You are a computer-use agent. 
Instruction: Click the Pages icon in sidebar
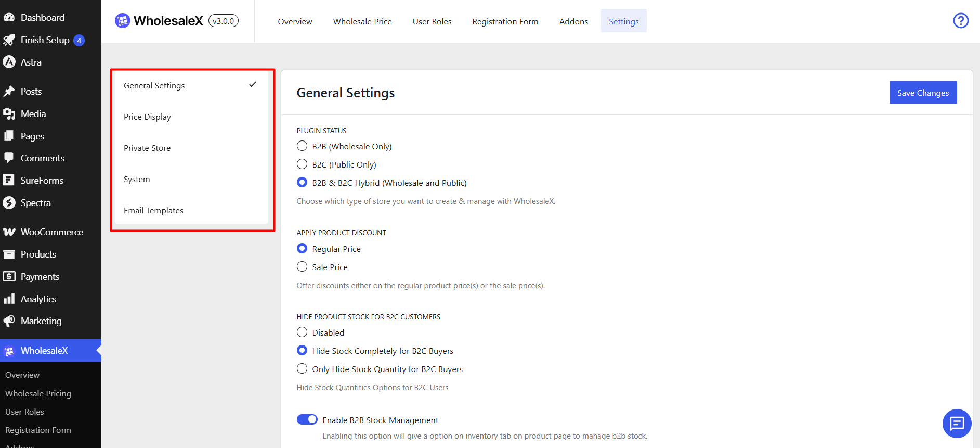pyautogui.click(x=9, y=136)
